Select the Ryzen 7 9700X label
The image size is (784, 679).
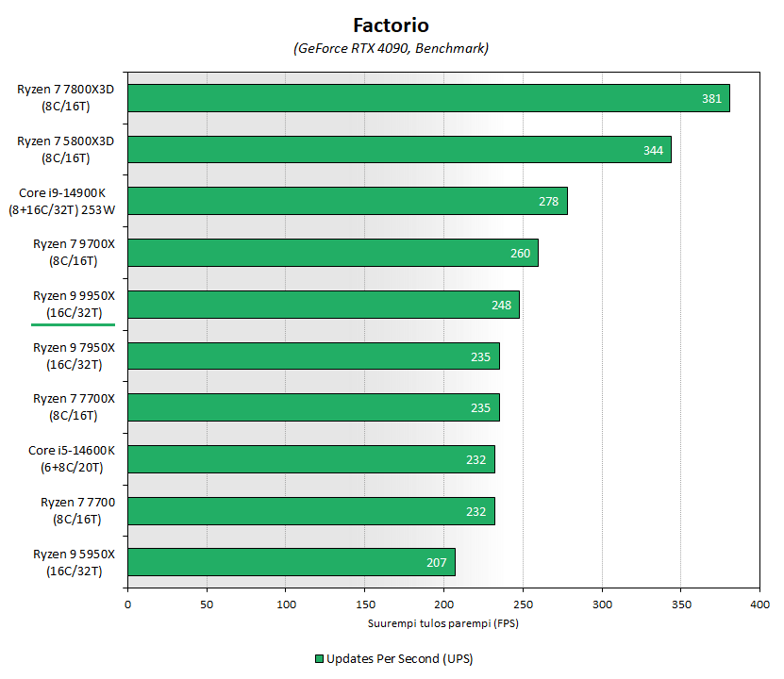(74, 253)
